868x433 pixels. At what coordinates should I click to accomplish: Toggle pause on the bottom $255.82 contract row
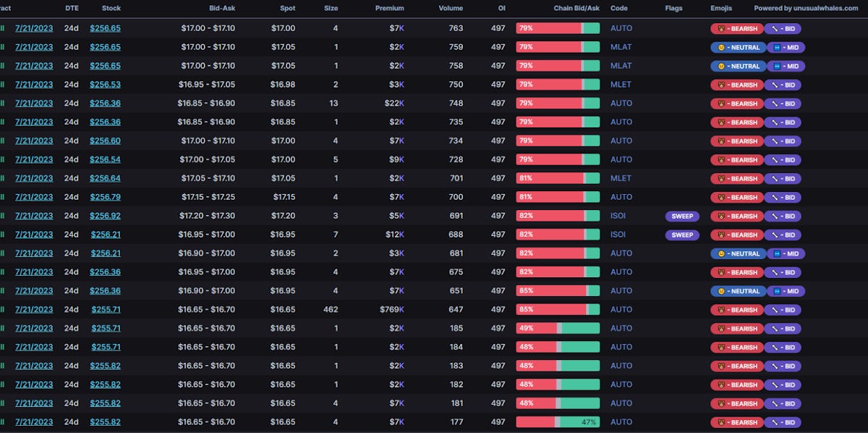2,421
